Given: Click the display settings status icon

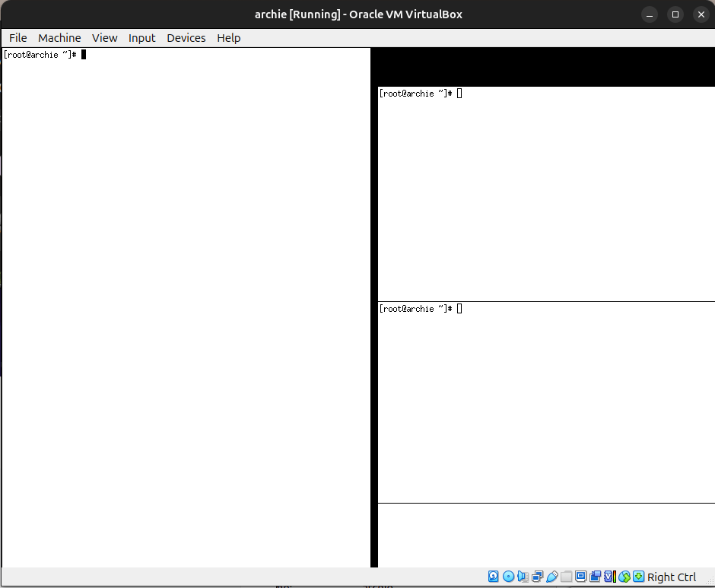Looking at the screenshot, I should [581, 577].
